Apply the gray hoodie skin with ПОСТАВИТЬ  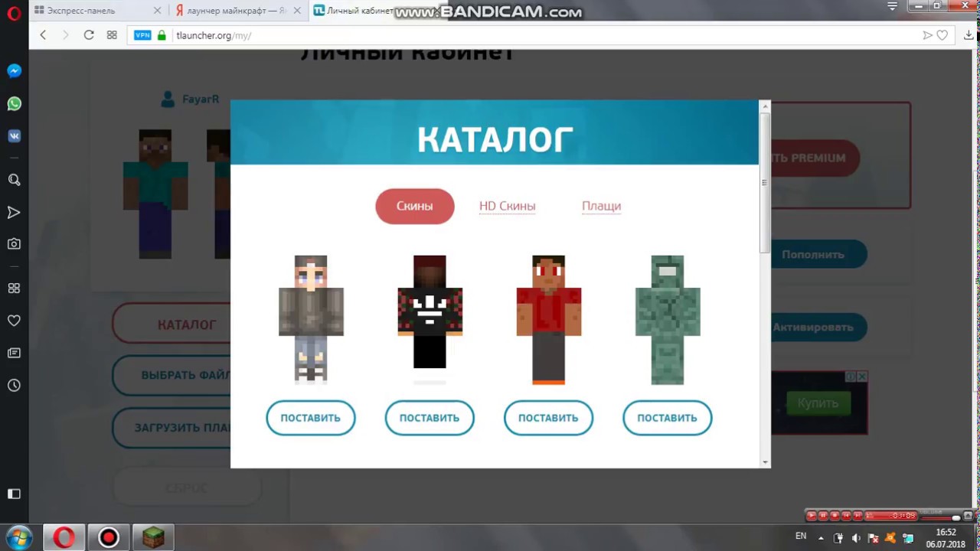[x=311, y=418]
